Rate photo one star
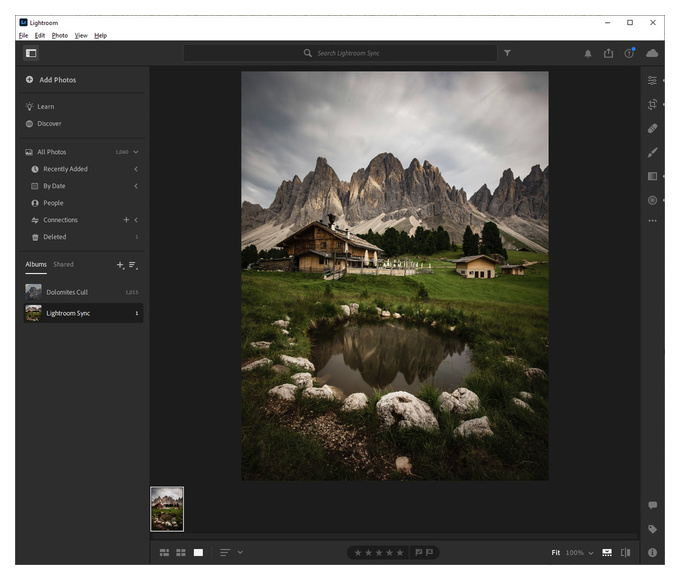Image resolution: width=680 pixels, height=580 pixels. [x=358, y=553]
